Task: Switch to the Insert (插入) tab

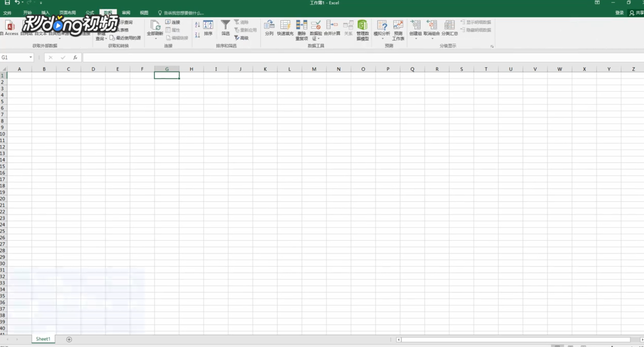Action: pyautogui.click(x=46, y=13)
